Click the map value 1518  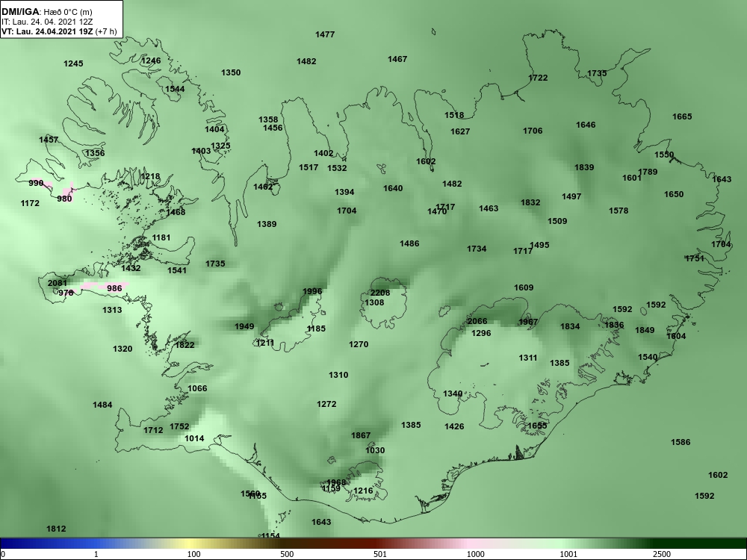click(454, 115)
